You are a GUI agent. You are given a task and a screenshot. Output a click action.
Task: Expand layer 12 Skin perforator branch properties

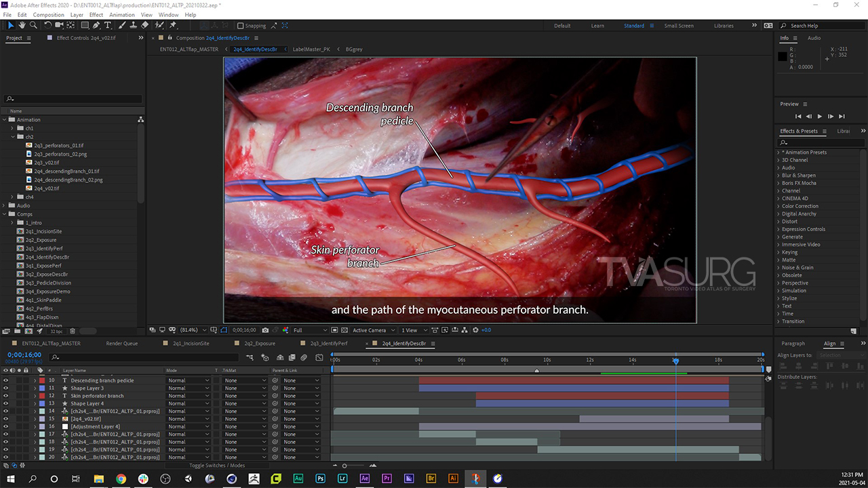click(x=35, y=396)
